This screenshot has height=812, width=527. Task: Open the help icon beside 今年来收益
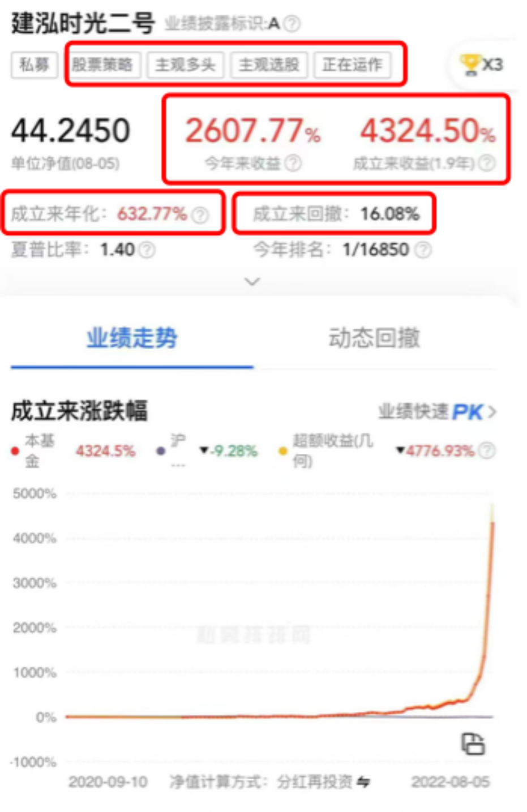coord(293,163)
